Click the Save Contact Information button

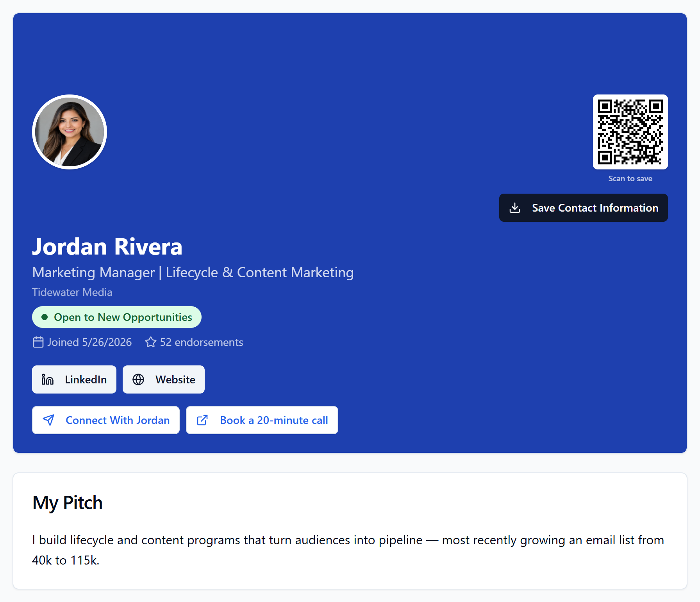click(x=583, y=208)
